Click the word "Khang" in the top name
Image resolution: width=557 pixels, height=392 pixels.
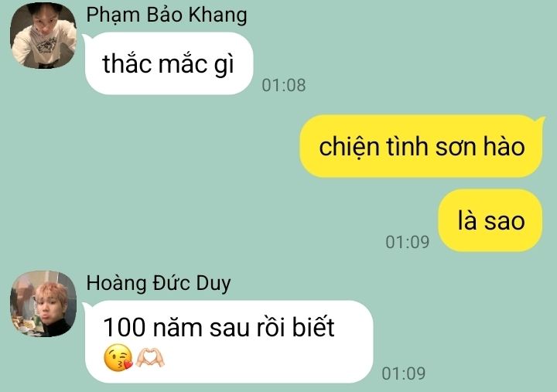click(217, 15)
